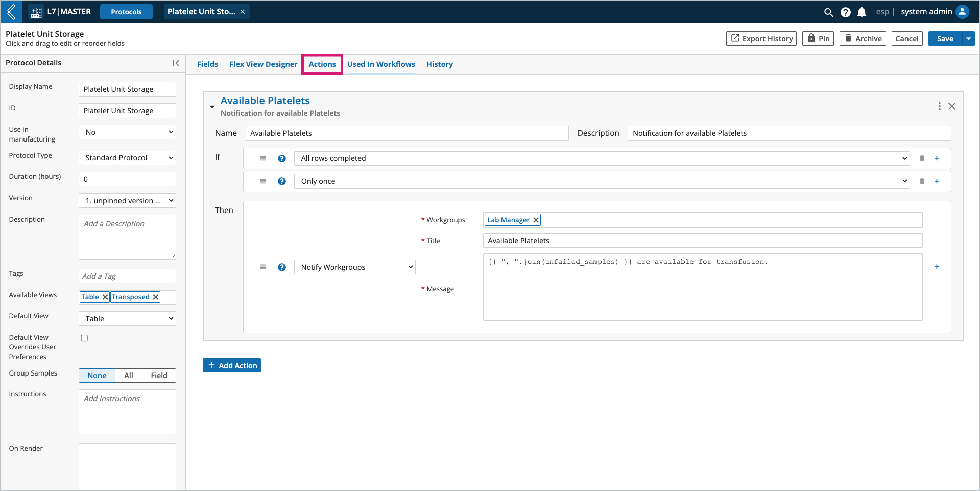Toggle Default View Overrides User Preferences checkbox
Image resolution: width=980 pixels, height=491 pixels.
click(x=84, y=338)
